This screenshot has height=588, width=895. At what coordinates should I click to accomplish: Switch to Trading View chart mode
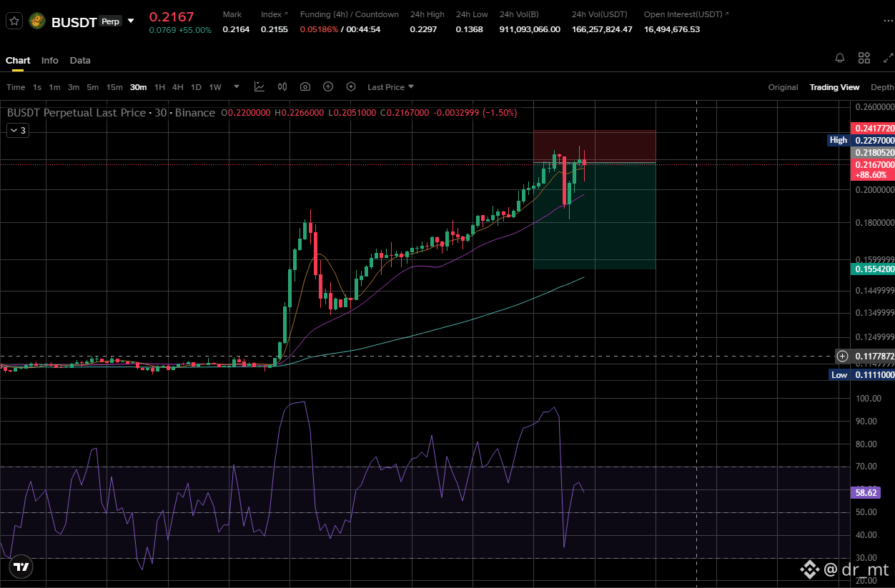coord(834,87)
